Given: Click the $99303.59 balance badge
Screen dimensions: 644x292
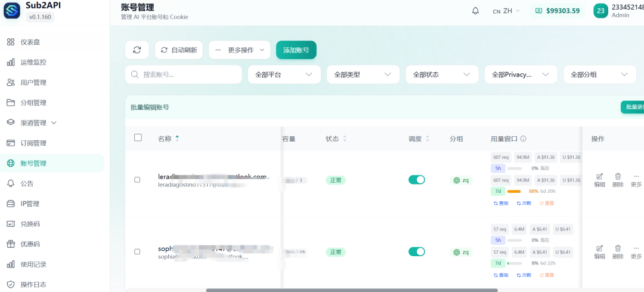Looking at the screenshot, I should [x=558, y=11].
